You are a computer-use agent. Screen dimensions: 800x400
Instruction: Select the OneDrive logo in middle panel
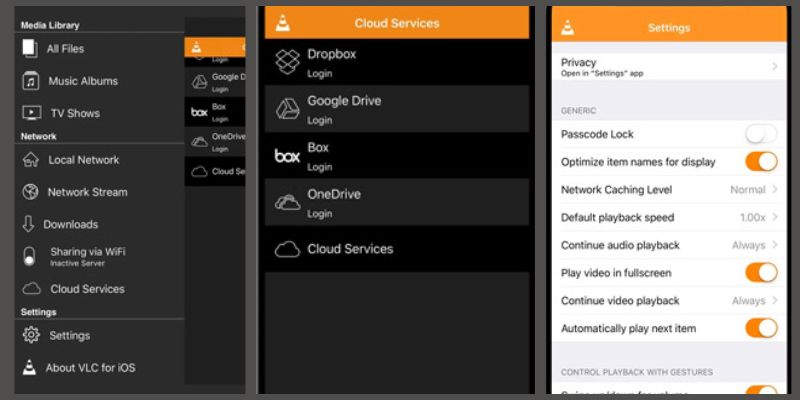tap(287, 202)
